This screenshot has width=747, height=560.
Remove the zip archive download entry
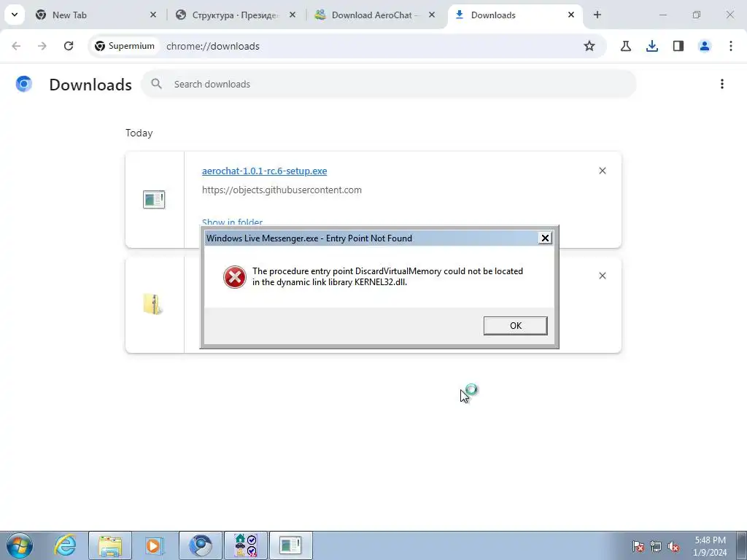(602, 276)
